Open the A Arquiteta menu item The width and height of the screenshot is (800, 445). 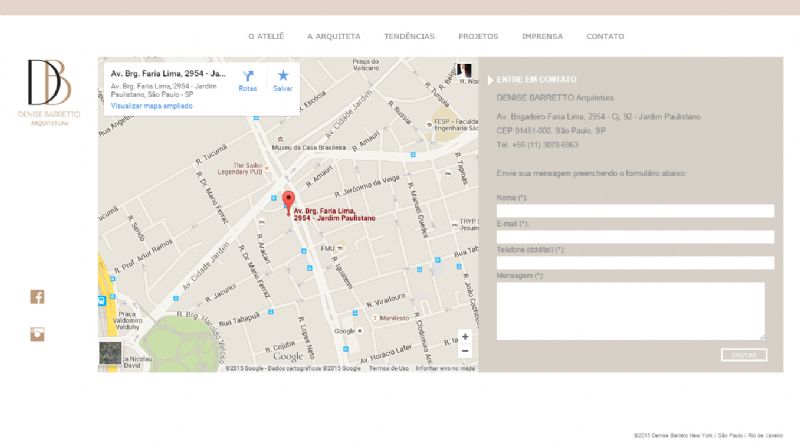pyautogui.click(x=334, y=36)
